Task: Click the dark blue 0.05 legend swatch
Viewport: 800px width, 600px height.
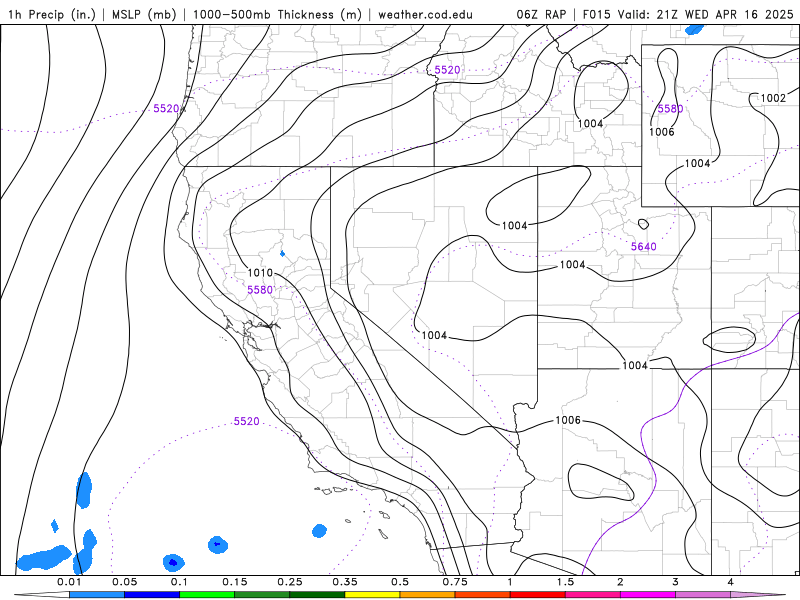Action: pos(152,595)
